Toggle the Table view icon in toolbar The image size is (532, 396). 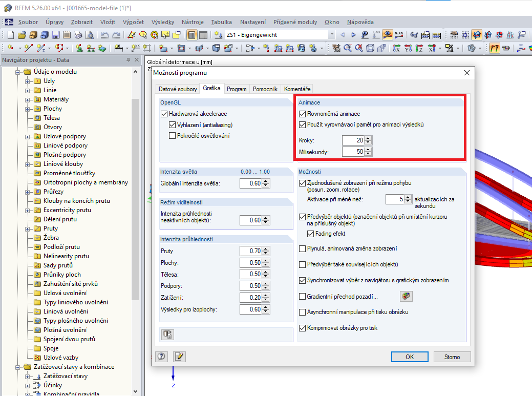203,35
